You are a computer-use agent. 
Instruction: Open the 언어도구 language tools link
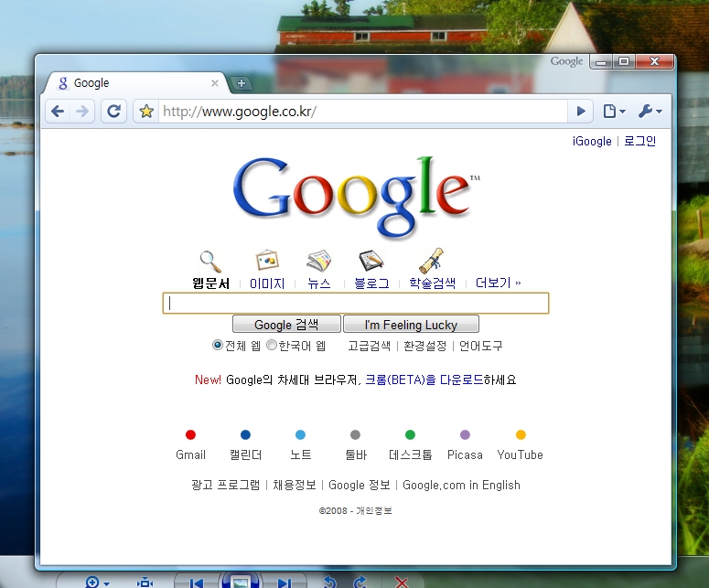click(481, 347)
